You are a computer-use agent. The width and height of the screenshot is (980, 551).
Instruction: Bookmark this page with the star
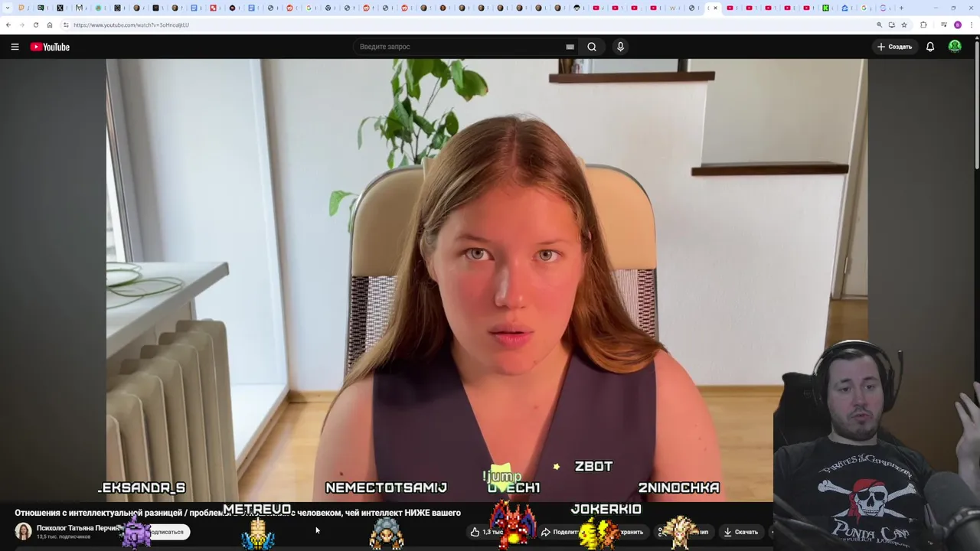point(904,24)
